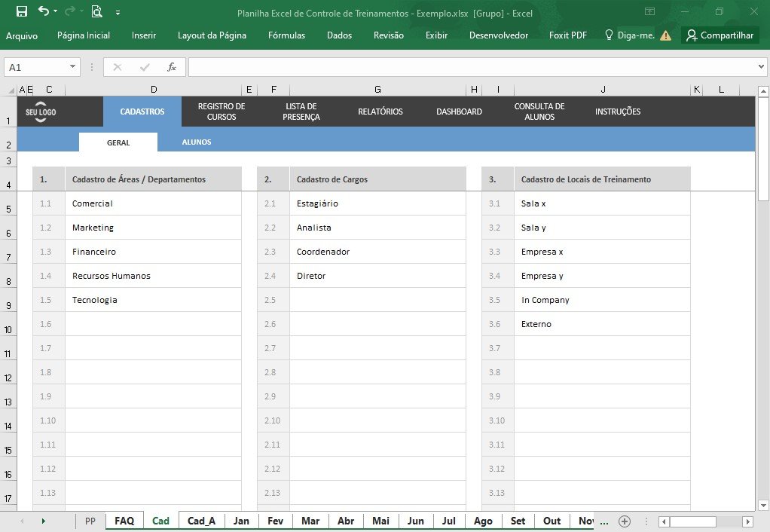Click the Cadastro de Cargos header

pos(377,179)
